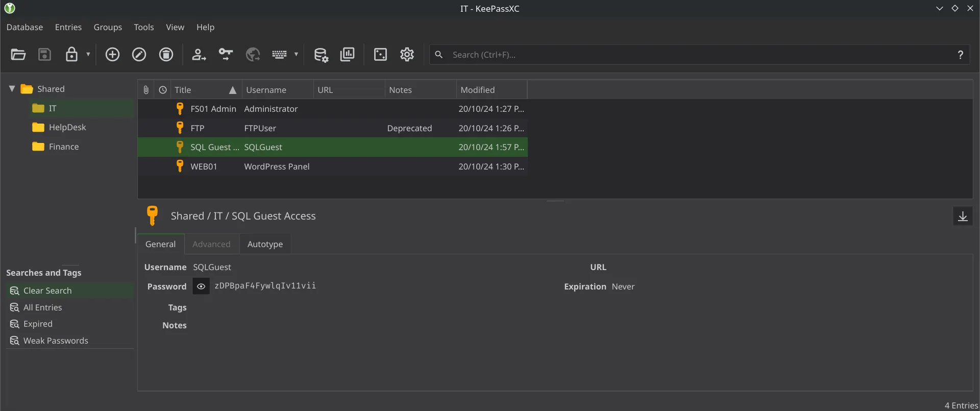Select FS01 Admin entry row
This screenshot has height=411, width=980.
pyautogui.click(x=332, y=109)
